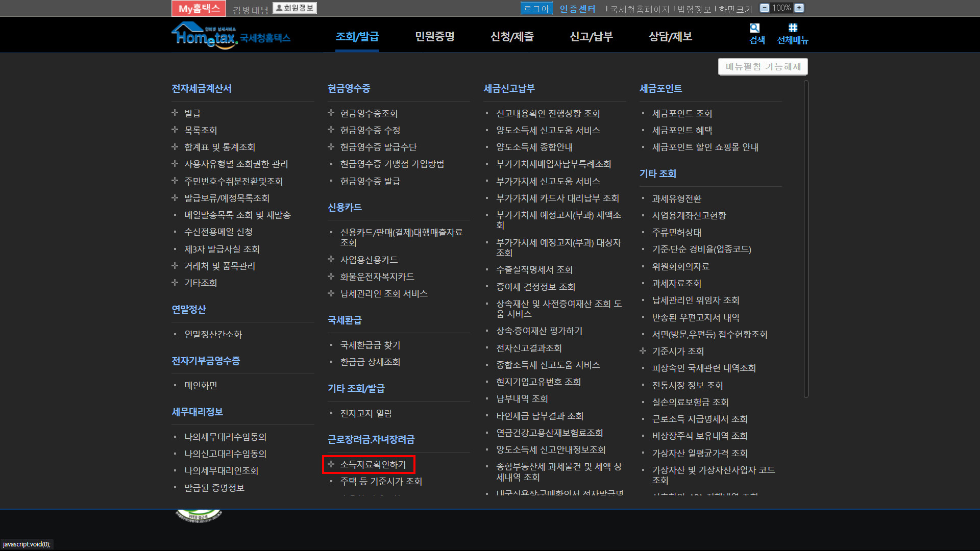Open the 회원정보 person icon button
This screenshot has height=551, width=980.
click(295, 8)
